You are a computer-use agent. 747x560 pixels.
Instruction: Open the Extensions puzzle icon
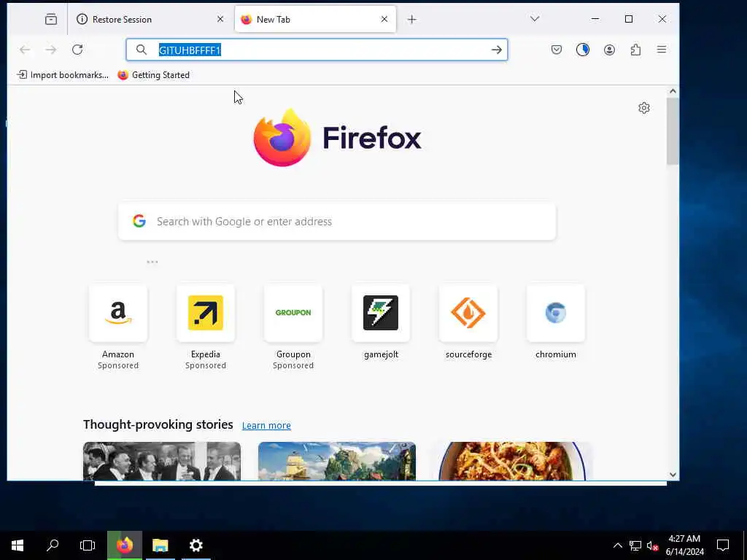(635, 50)
